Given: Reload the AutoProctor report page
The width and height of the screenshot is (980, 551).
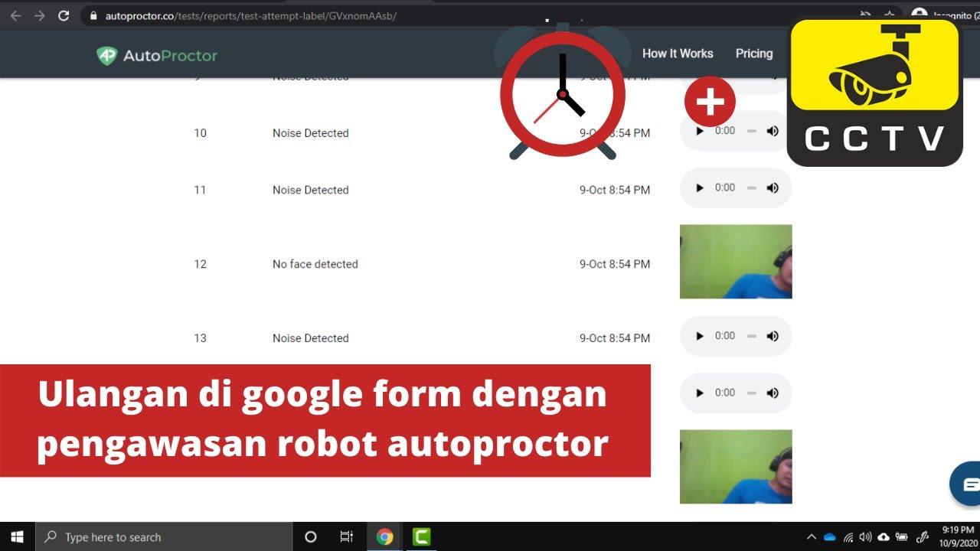Looking at the screenshot, I should coord(64,16).
